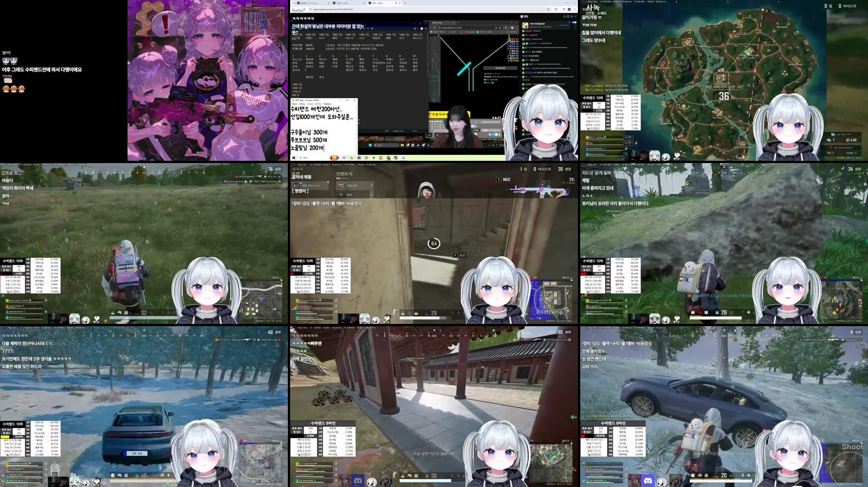Click the viewer list icon in the chat header
This screenshot has width=868, height=487.
click(564, 16)
